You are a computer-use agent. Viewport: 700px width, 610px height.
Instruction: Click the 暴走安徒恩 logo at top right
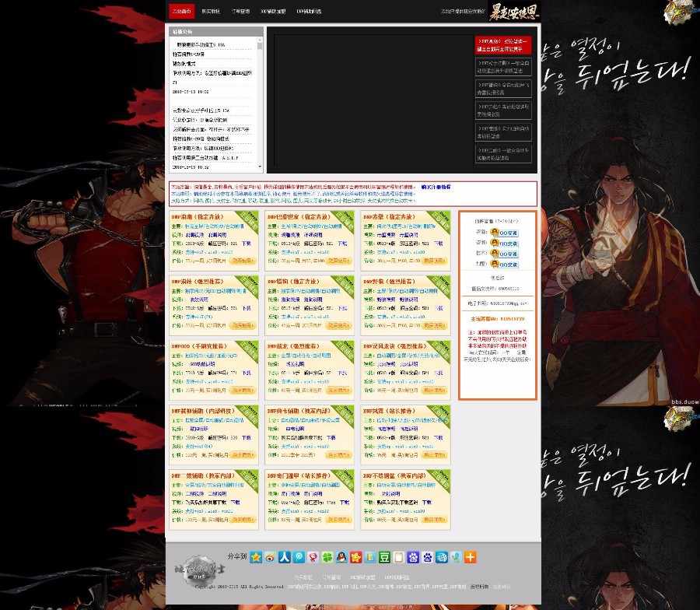(x=513, y=12)
